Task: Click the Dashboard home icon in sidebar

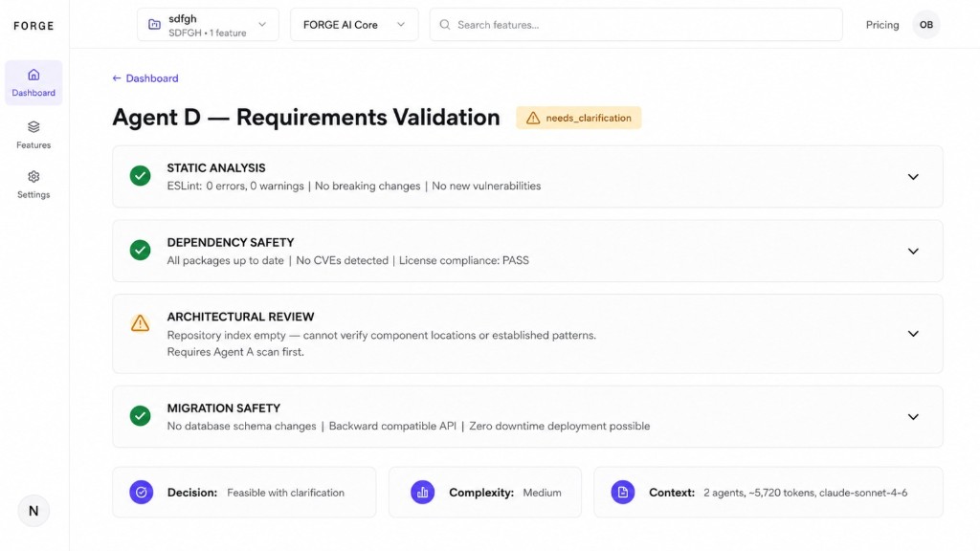Action: click(x=33, y=75)
